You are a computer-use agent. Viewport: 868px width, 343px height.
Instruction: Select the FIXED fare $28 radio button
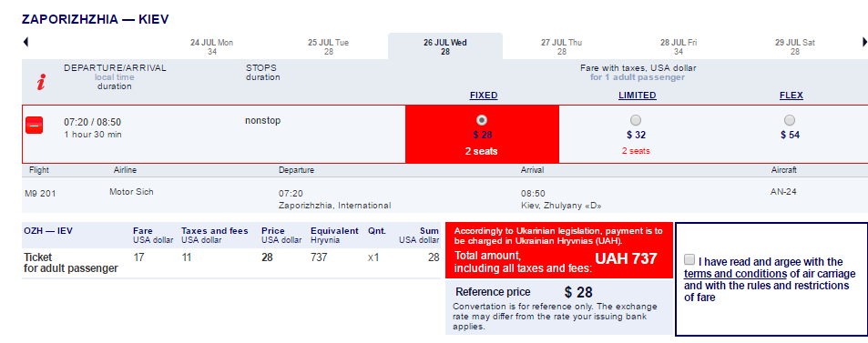point(482,120)
